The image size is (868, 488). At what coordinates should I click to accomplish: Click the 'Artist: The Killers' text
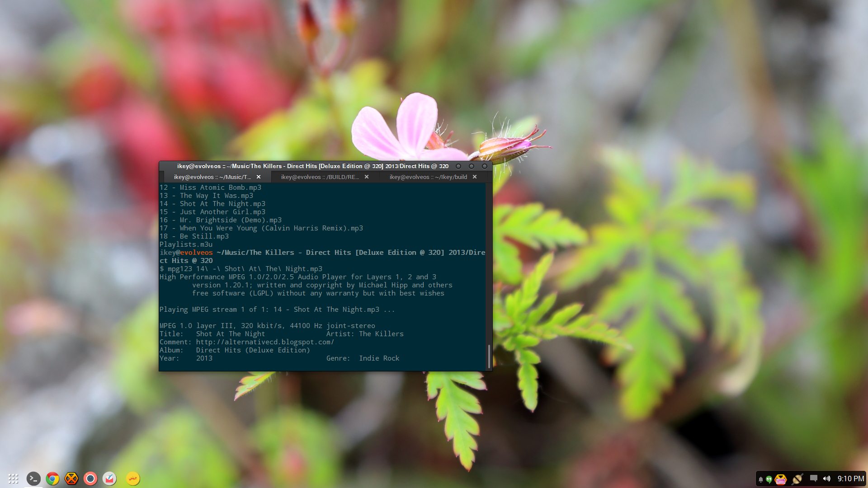(x=365, y=334)
